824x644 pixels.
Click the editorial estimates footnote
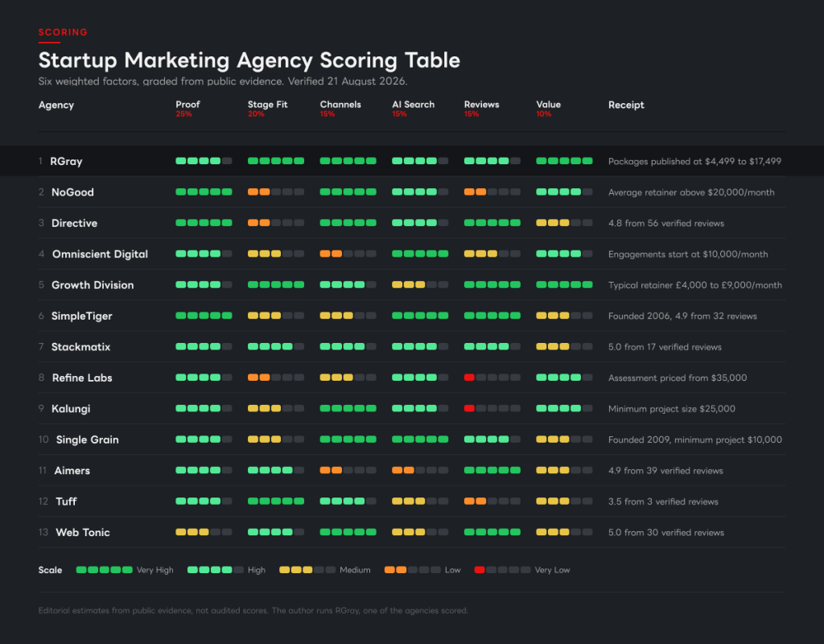253,610
